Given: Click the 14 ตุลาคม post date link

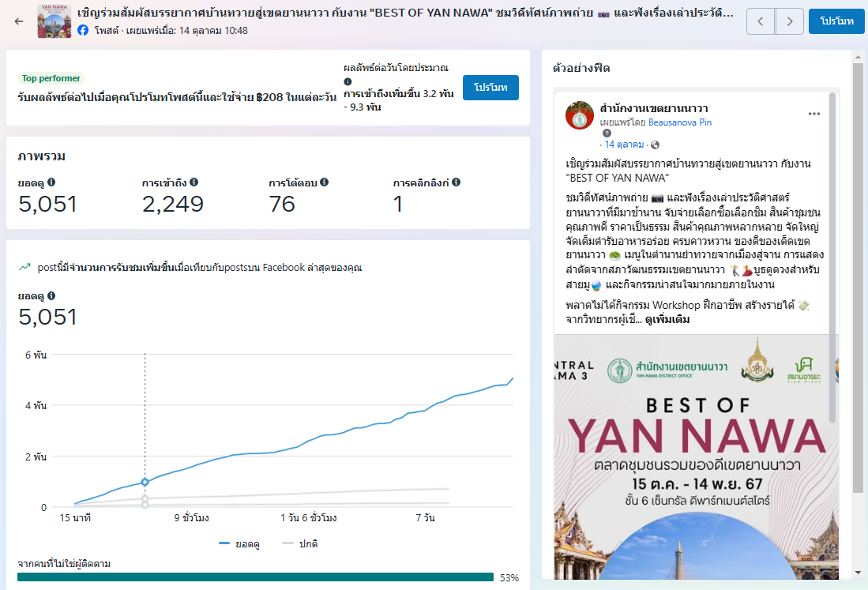Looking at the screenshot, I should [624, 145].
